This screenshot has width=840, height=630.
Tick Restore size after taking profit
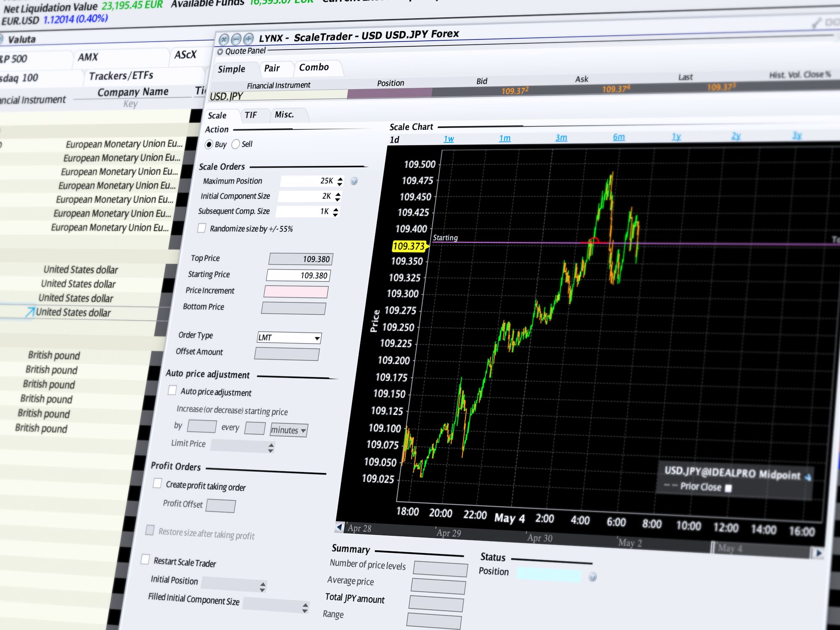[150, 530]
